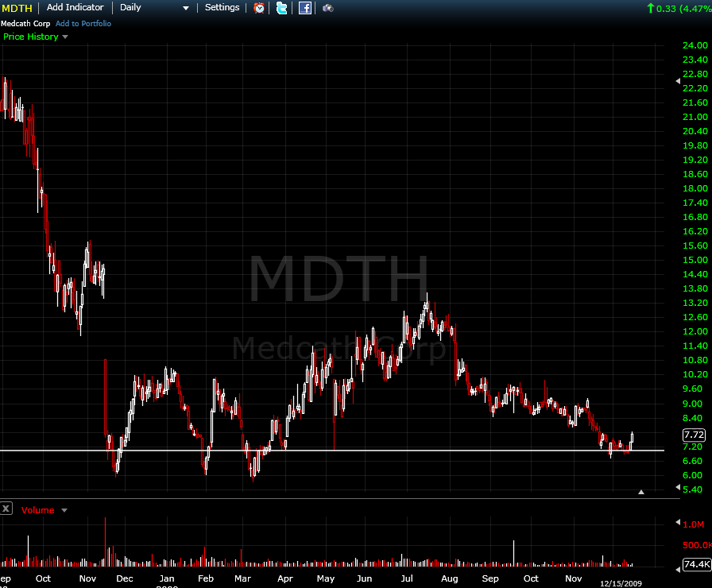Screen dimensions: 712x588
Task: Click the May label on the time axis
Action: [326, 579]
